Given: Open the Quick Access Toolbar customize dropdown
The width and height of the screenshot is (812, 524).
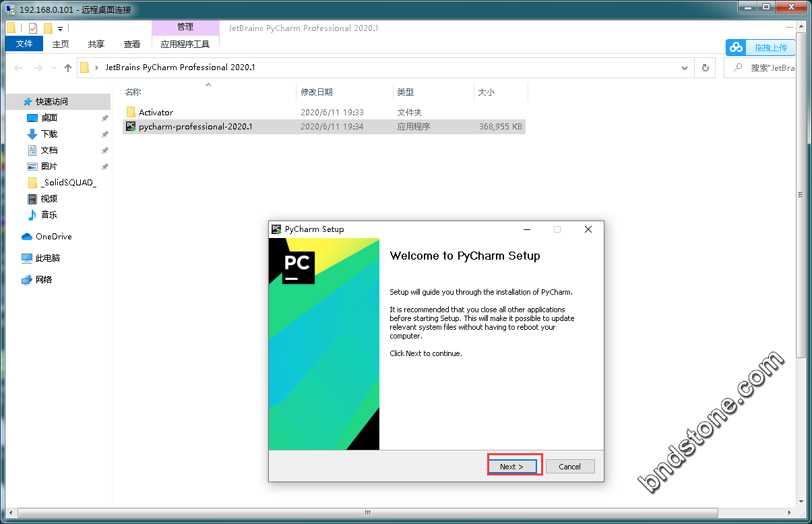Looking at the screenshot, I should click(60, 29).
